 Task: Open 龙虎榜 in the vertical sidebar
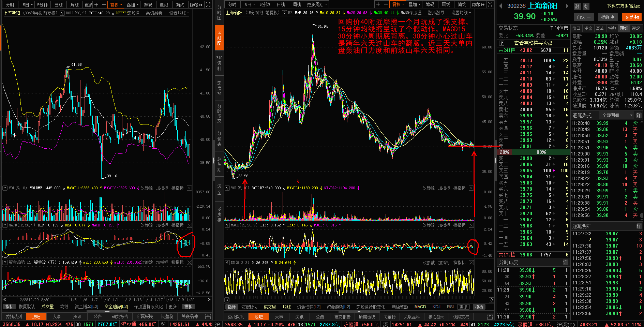pos(219,214)
